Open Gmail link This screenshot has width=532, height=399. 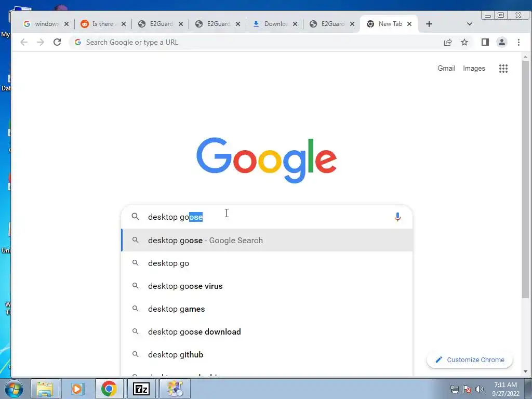pyautogui.click(x=446, y=68)
